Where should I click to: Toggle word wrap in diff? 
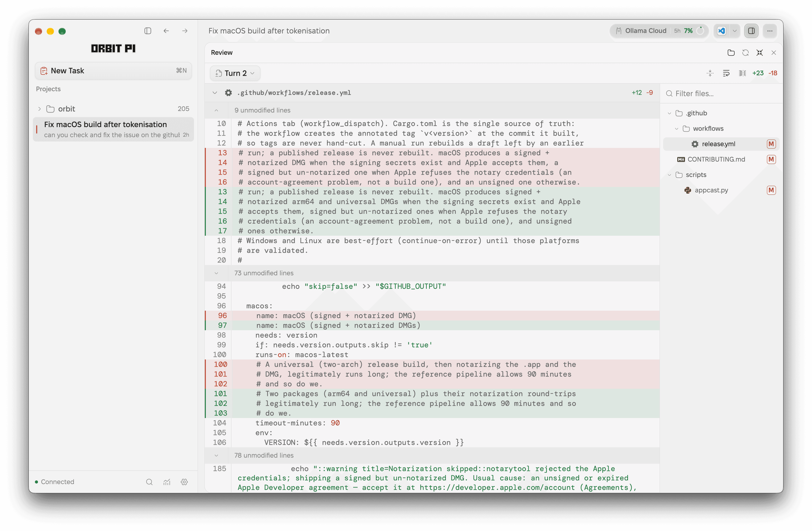point(726,73)
